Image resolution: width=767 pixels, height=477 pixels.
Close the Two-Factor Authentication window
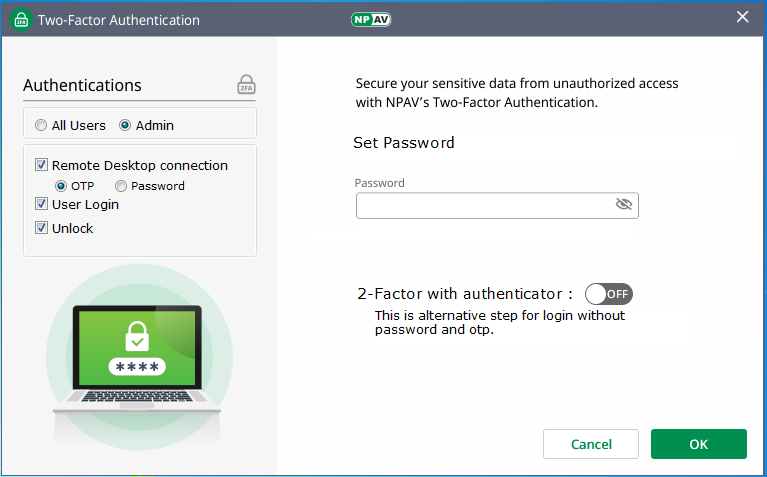coord(742,17)
